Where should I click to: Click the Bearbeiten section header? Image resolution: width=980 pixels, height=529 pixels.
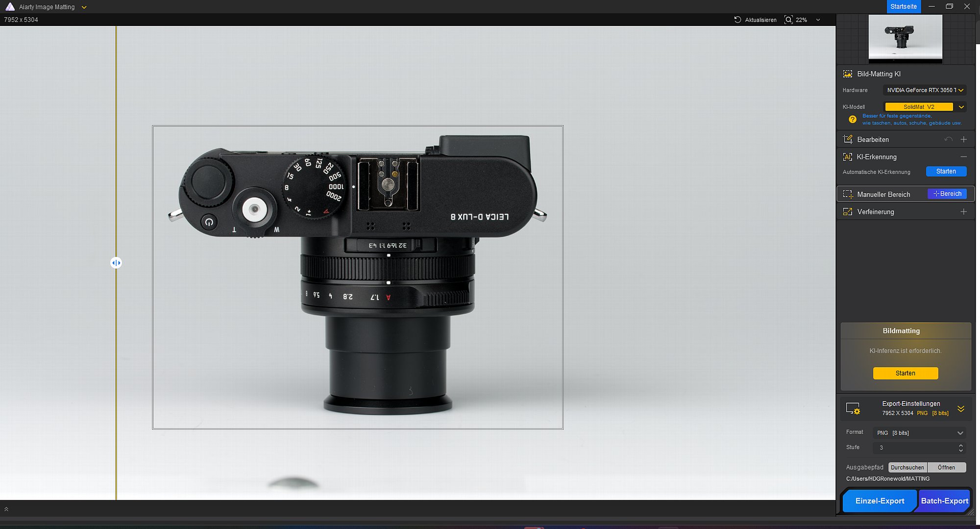(x=905, y=140)
